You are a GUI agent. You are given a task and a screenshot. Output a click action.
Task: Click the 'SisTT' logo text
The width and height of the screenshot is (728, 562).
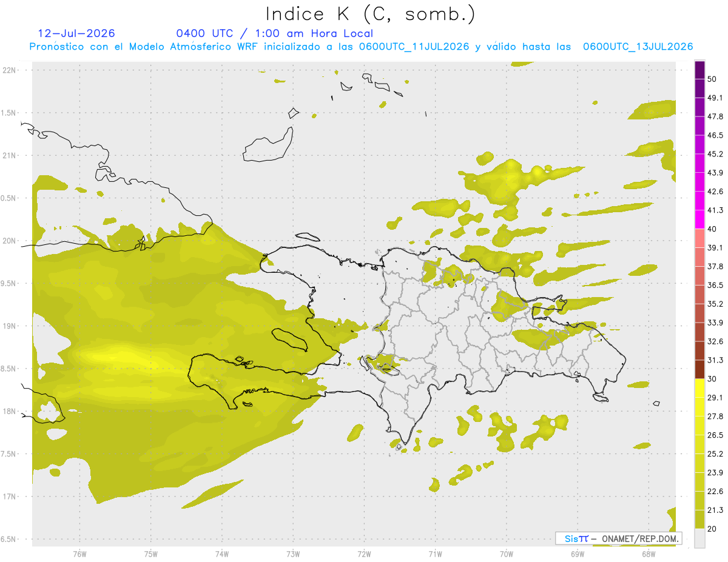tap(576, 538)
